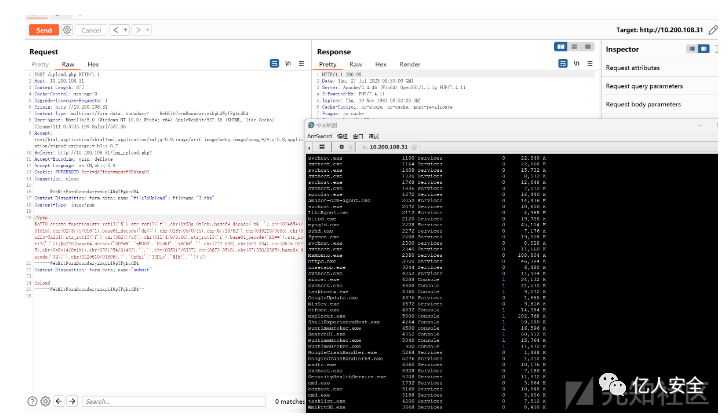Select side-by-side split layout
This screenshot has width=728, height=418.
pos(561,47)
